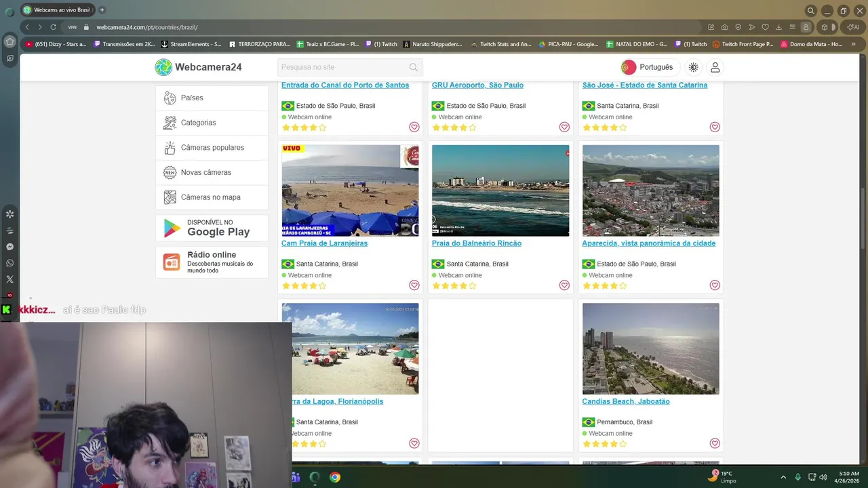Favorite the Entrada do Canal do Porto de Santos webcam

pos(414,127)
